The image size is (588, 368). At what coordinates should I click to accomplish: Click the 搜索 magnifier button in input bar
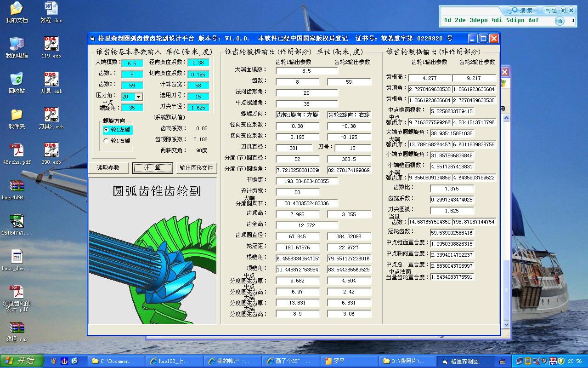[523, 10]
